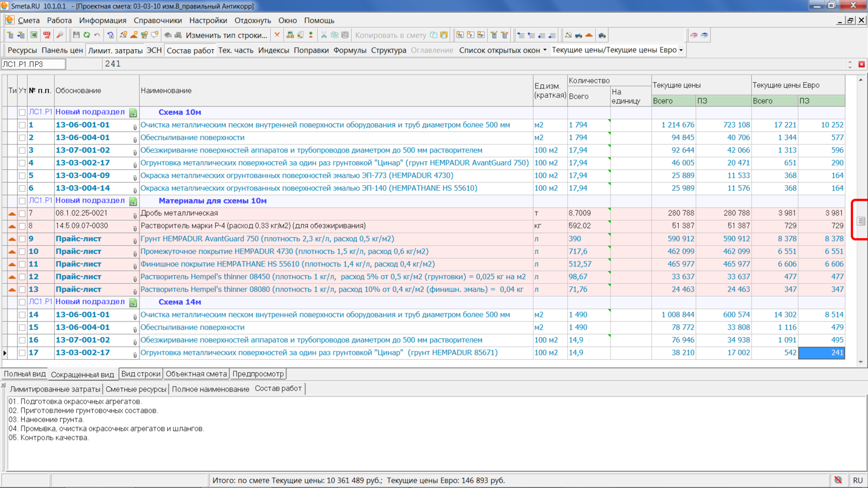Click the green up-arrow toolbar icon
The height and width of the screenshot is (488, 868).
point(311,35)
